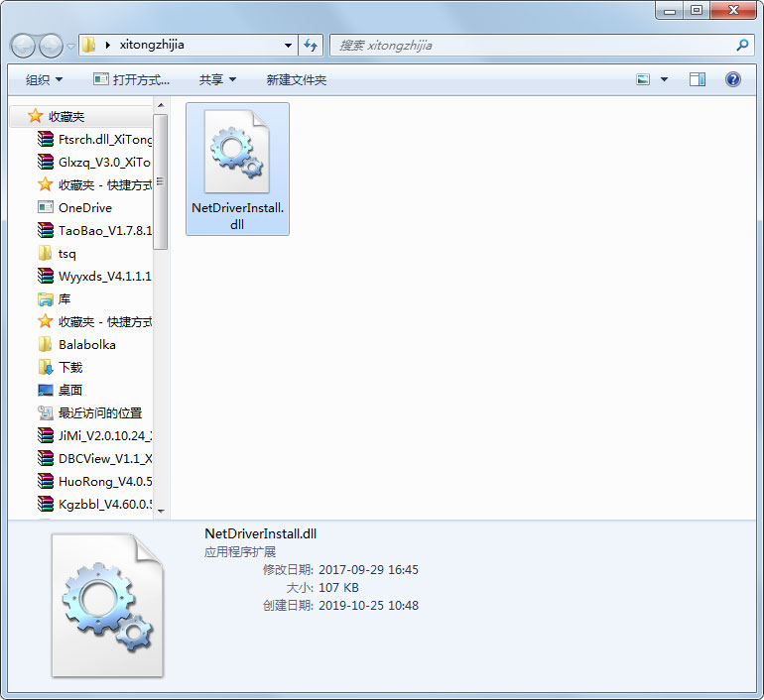Screen dimensions: 764x700
Task: Open the 组织 menu
Action: [x=44, y=79]
